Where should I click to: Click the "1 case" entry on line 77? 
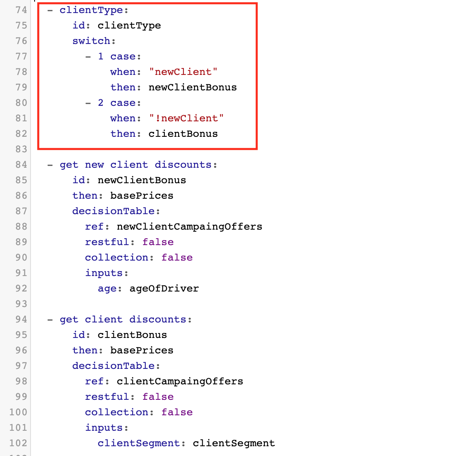pyautogui.click(x=119, y=56)
